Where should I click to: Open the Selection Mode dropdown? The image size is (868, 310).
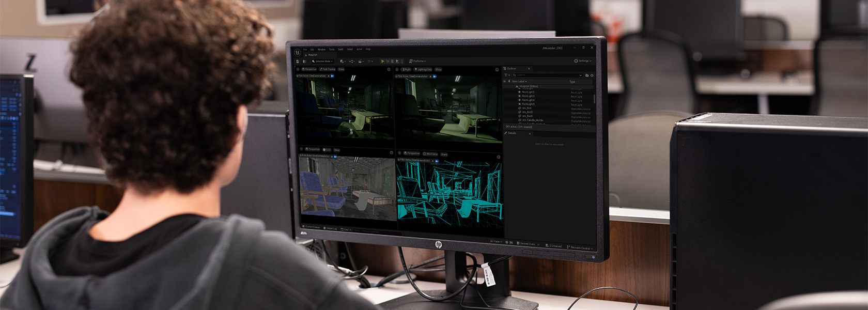pos(323,61)
